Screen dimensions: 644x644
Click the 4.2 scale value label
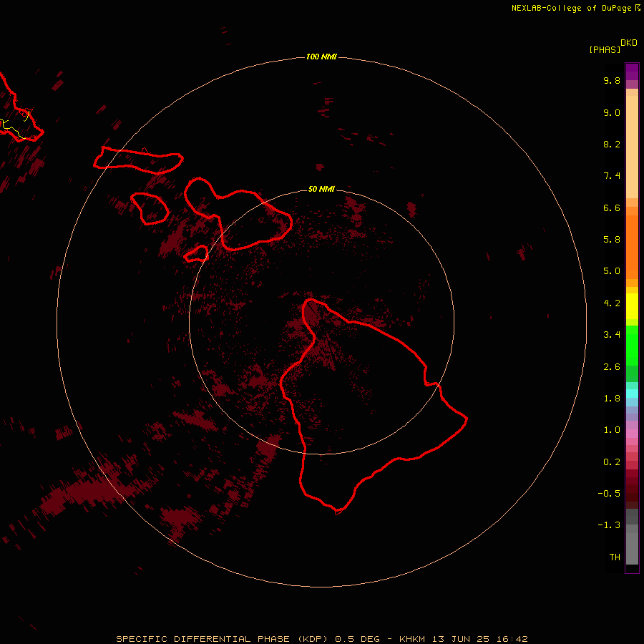click(x=612, y=303)
